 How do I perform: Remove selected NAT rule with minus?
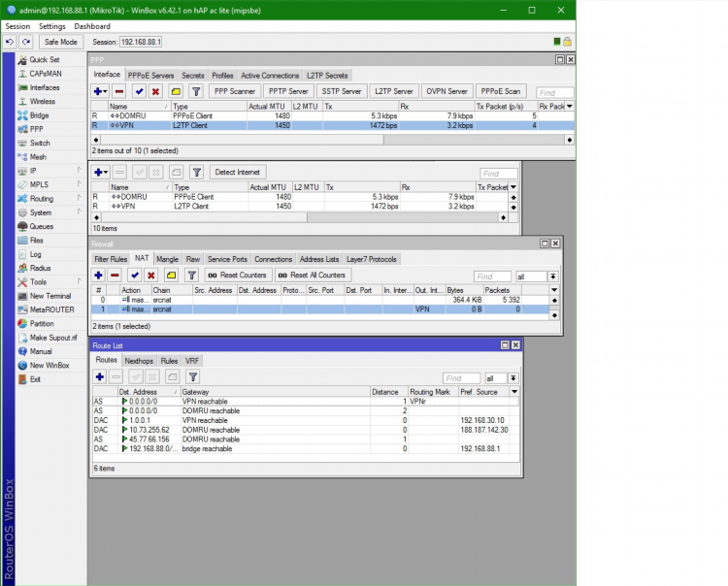(115, 276)
